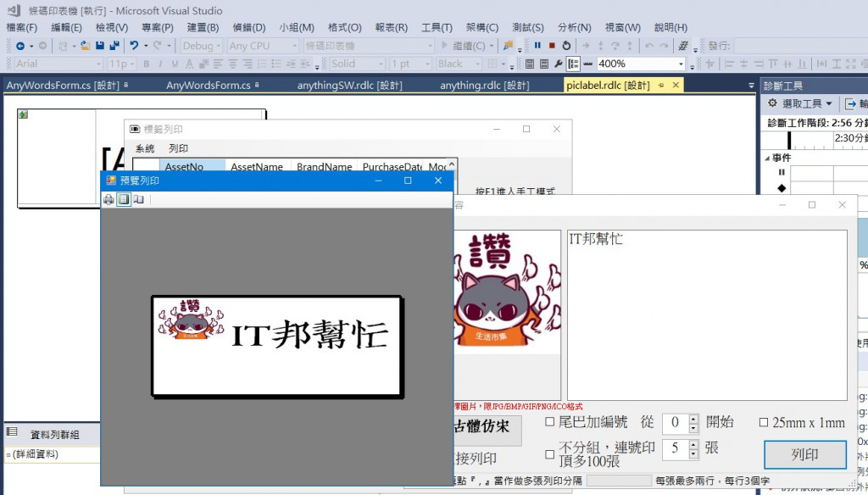The width and height of the screenshot is (868, 495).
Task: Click the AssetName column header
Action: tap(259, 167)
